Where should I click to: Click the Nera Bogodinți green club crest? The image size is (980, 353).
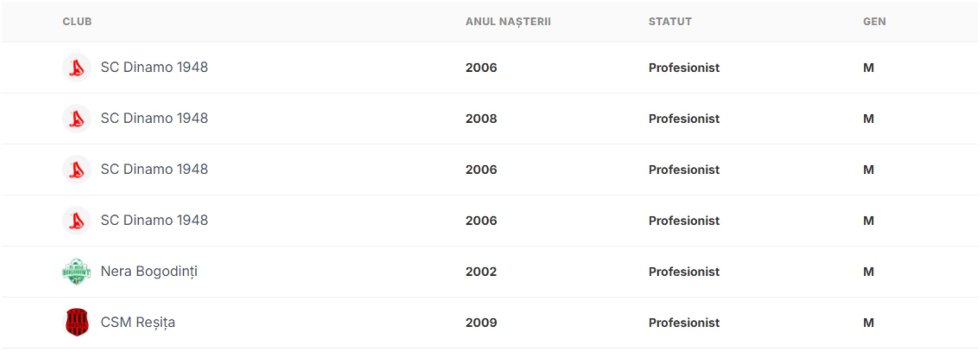tap(77, 271)
